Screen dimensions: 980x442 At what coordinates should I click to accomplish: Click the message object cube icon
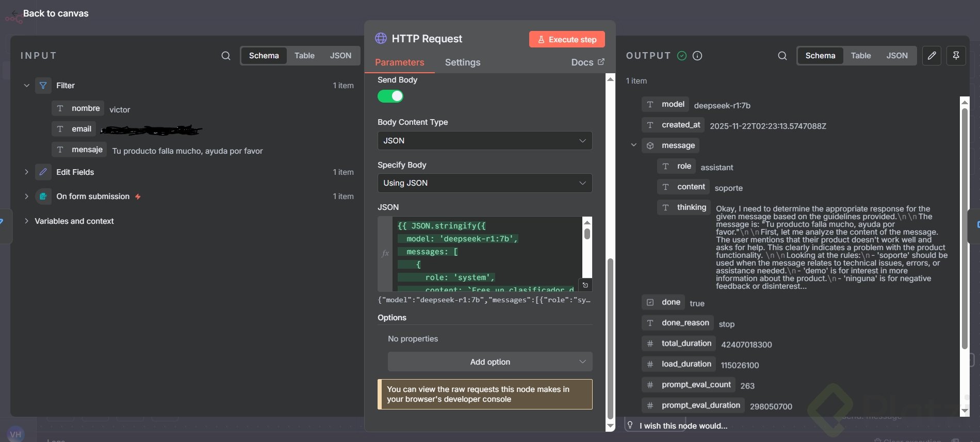pos(650,145)
